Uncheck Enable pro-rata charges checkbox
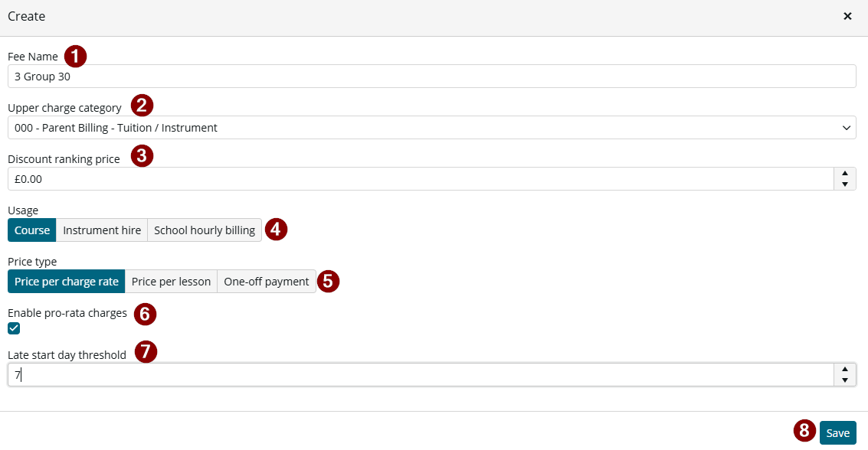Image resolution: width=868 pixels, height=450 pixels. coord(14,328)
